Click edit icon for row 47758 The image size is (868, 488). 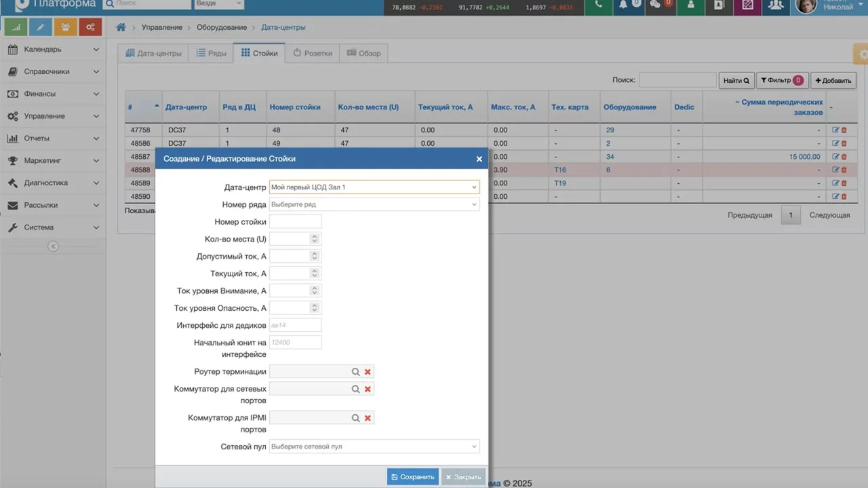pos(835,130)
